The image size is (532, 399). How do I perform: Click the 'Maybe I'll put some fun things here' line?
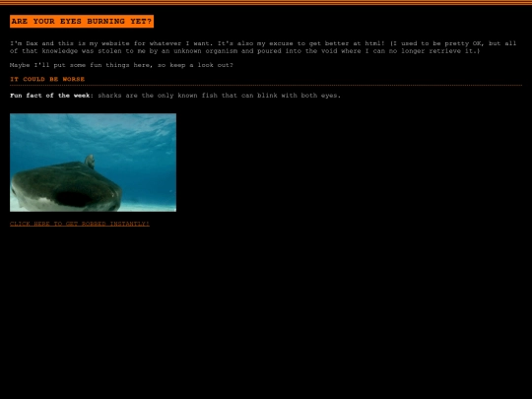(121, 65)
